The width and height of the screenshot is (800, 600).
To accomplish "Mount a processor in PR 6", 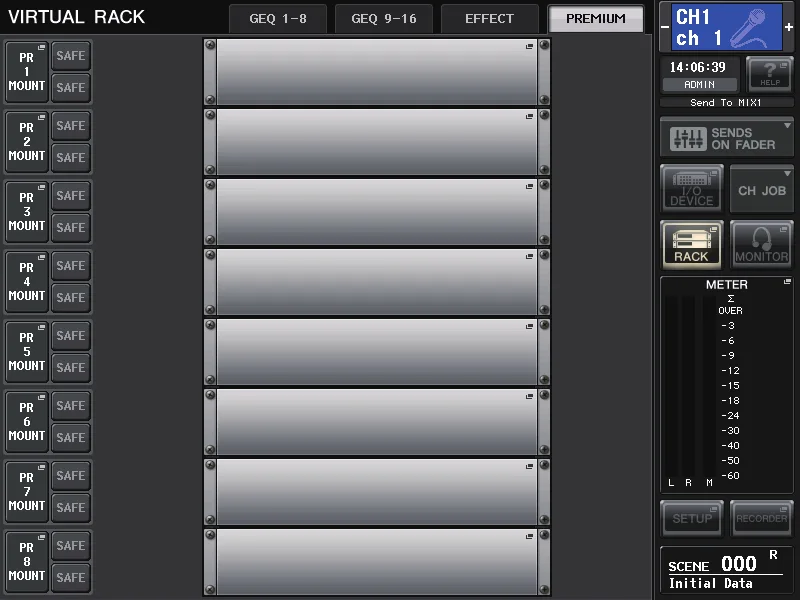I will pyautogui.click(x=27, y=421).
